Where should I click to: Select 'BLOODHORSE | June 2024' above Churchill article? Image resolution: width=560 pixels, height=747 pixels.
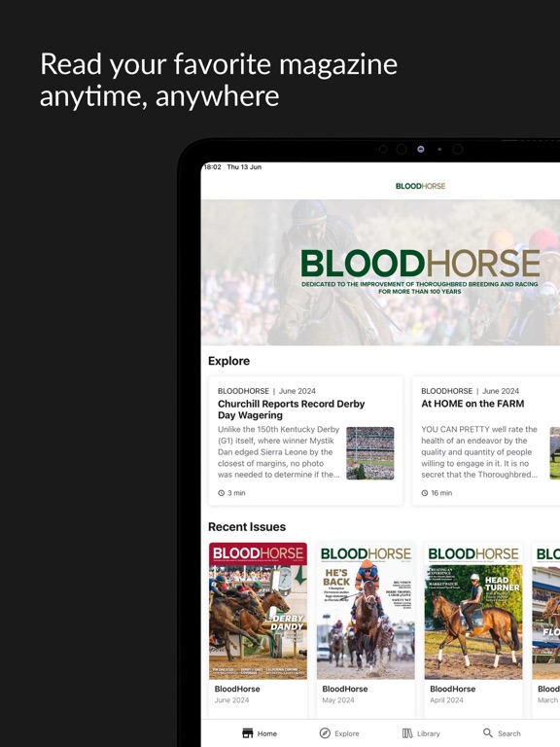coord(266,391)
